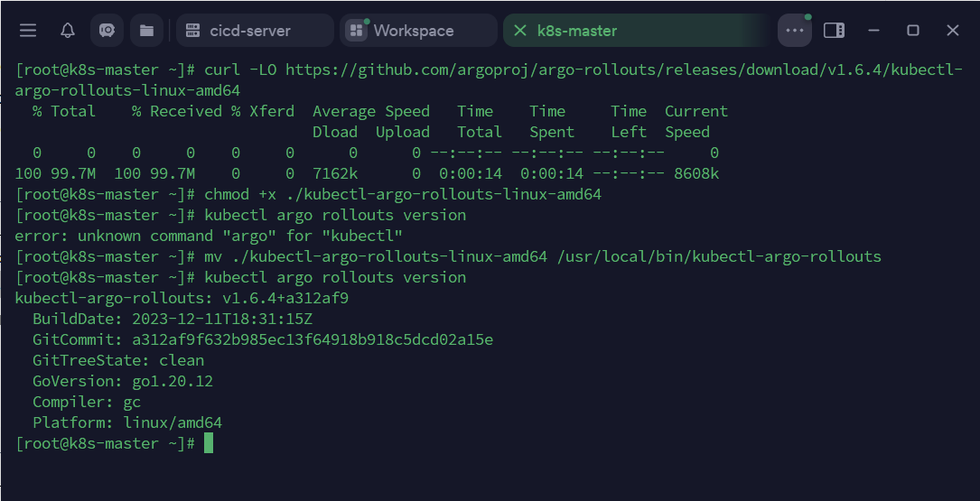Click the server icon on the cicd-server tab
The image size is (980, 501).
point(191,31)
